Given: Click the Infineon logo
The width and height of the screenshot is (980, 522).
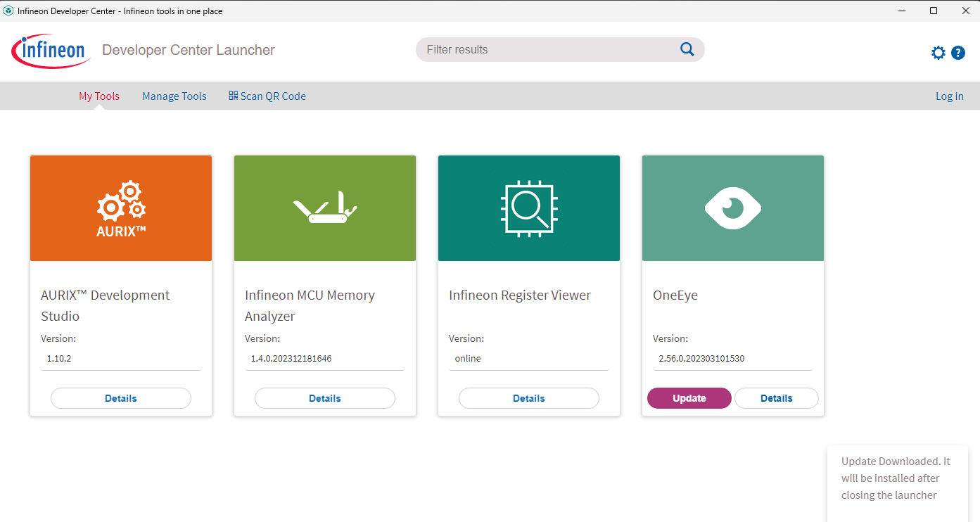Looking at the screenshot, I should coord(50,51).
